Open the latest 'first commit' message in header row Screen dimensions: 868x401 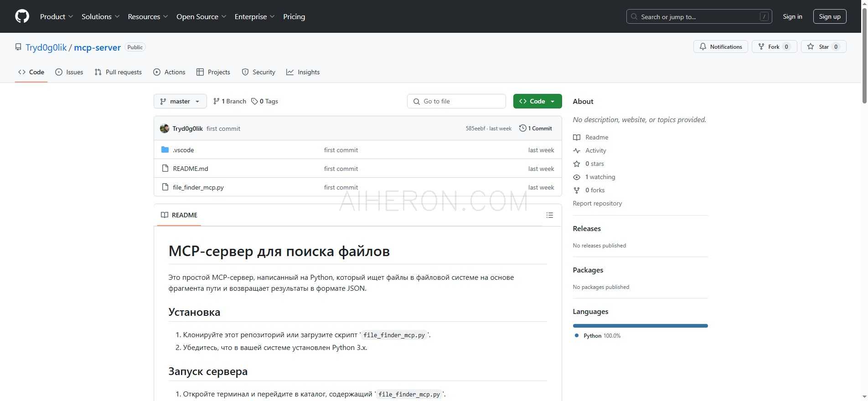pos(223,129)
